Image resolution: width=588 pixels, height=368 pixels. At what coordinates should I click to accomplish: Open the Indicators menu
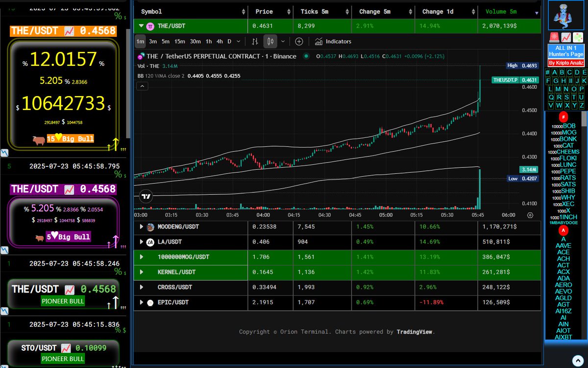pos(333,42)
